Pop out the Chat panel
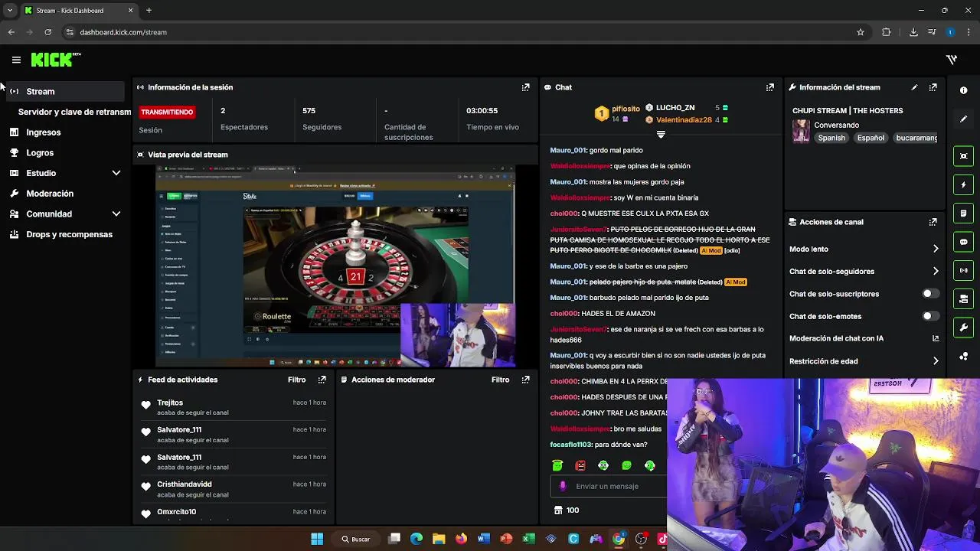 [769, 87]
